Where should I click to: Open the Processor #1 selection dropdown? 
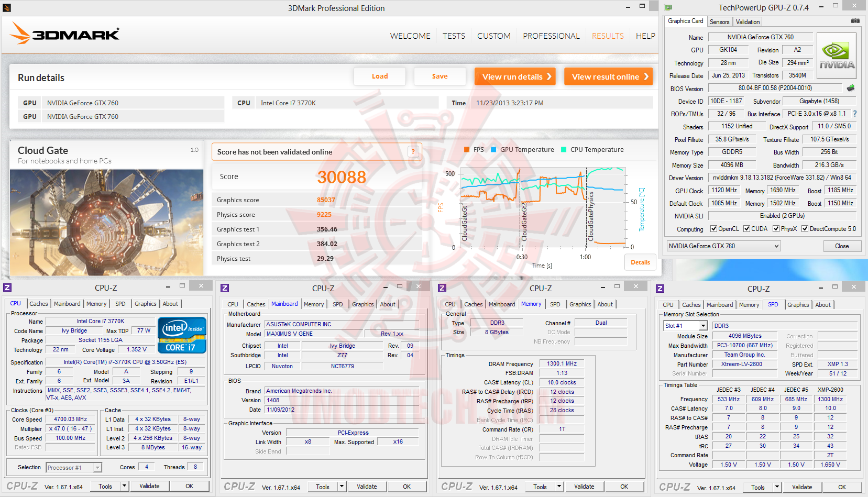pos(74,468)
